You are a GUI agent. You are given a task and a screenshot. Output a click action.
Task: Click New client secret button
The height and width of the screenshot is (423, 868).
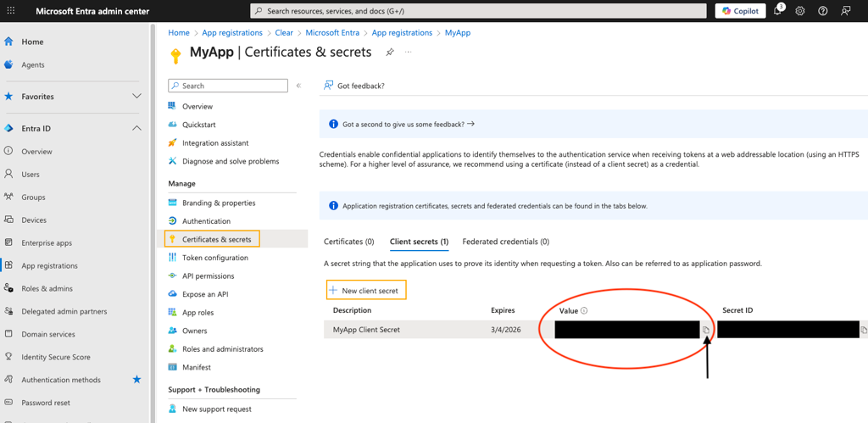click(366, 290)
